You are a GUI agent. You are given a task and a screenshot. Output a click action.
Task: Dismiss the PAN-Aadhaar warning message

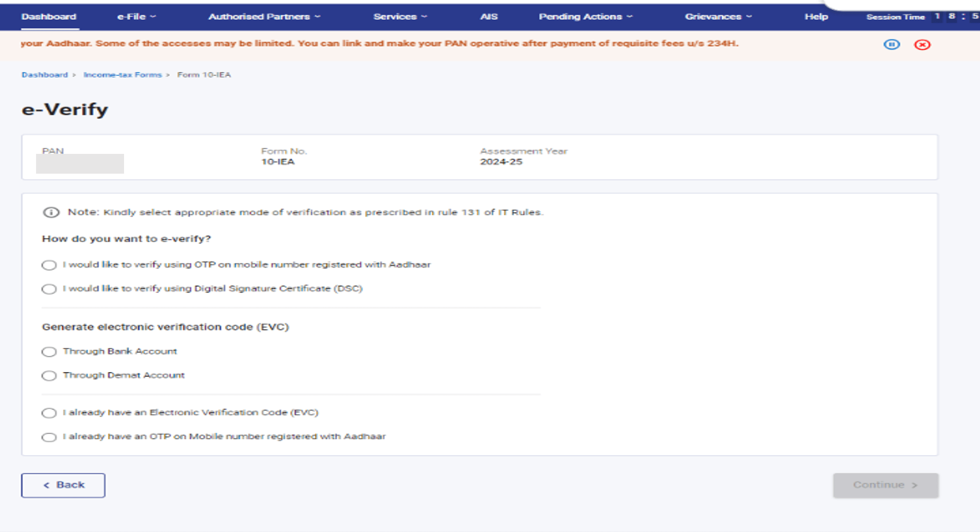pyautogui.click(x=922, y=44)
